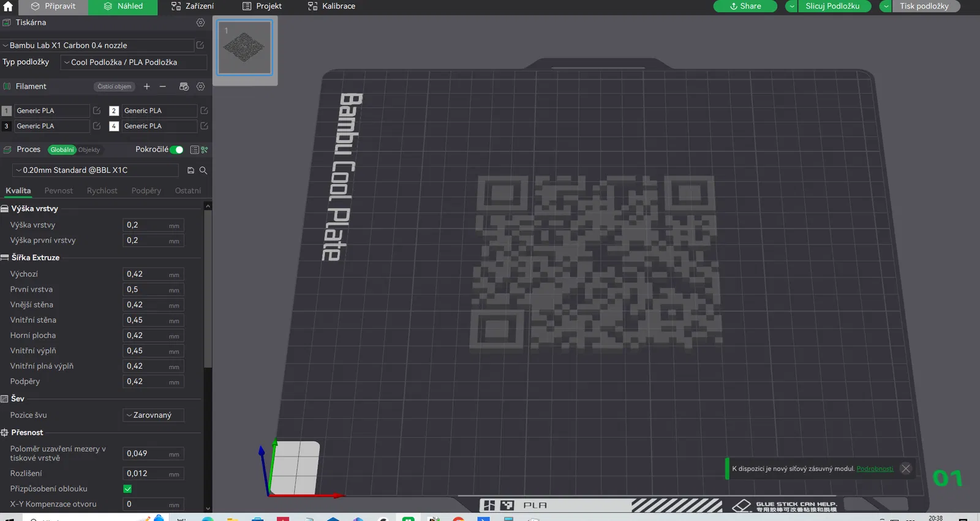Viewport: 980px width, 521px height.
Task: Remove a filament with the minus icon
Action: tap(163, 86)
